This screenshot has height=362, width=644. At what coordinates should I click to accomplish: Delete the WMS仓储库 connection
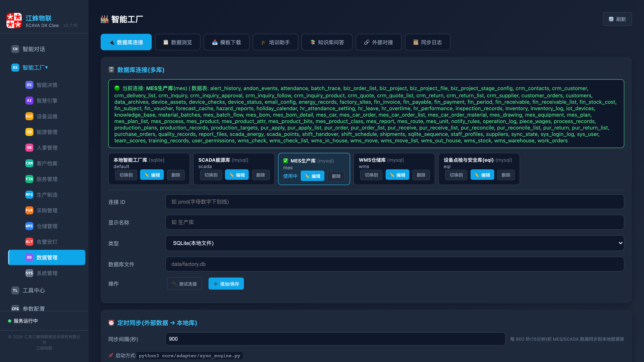[x=421, y=175]
